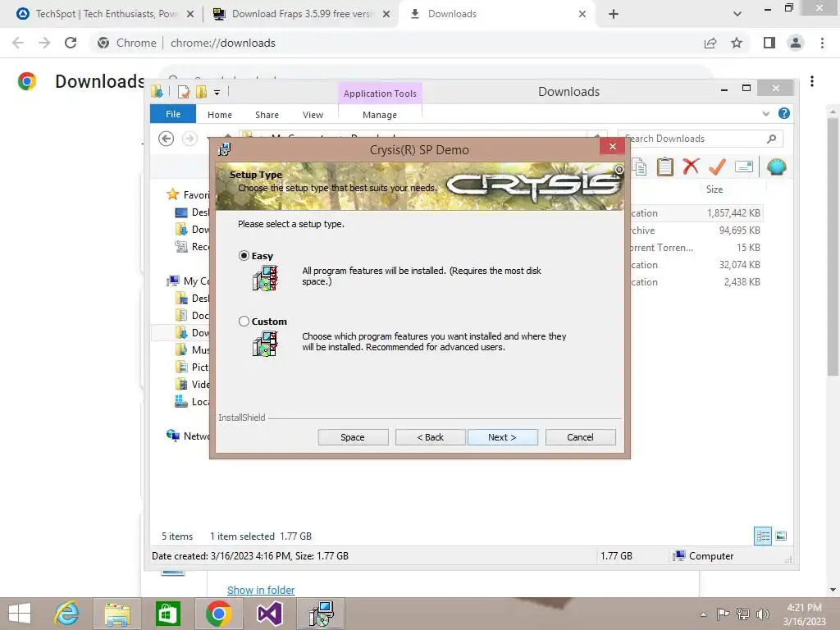Screen dimensions: 840x630
Task: Open the quick access toolbar dropdown arrow
Action: coord(217,92)
